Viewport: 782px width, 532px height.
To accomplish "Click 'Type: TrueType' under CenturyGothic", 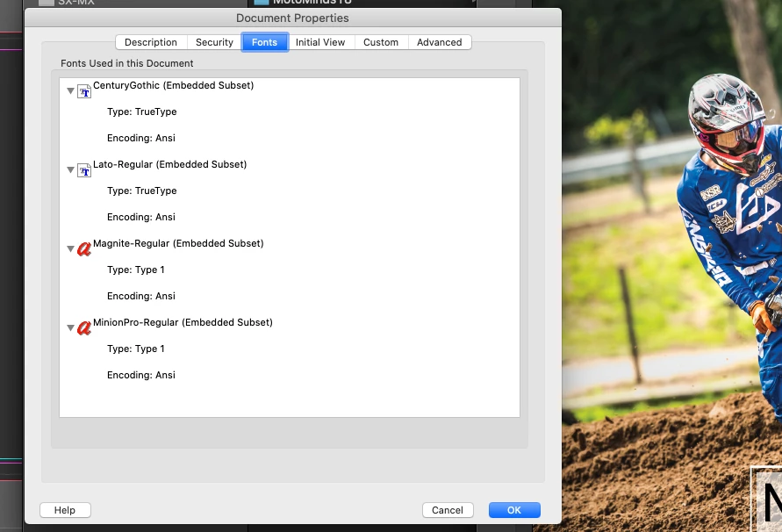I will pos(141,111).
